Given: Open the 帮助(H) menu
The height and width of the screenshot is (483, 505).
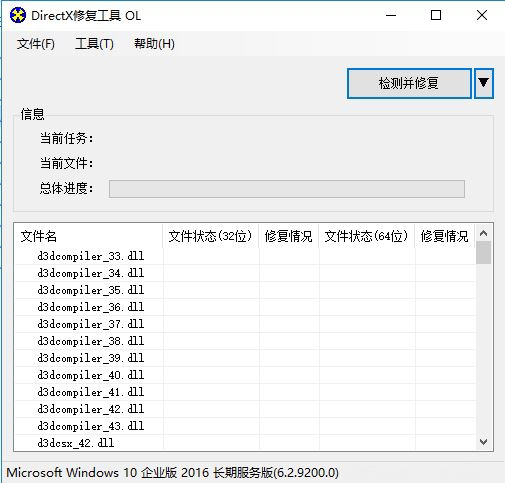Looking at the screenshot, I should click(x=154, y=44).
